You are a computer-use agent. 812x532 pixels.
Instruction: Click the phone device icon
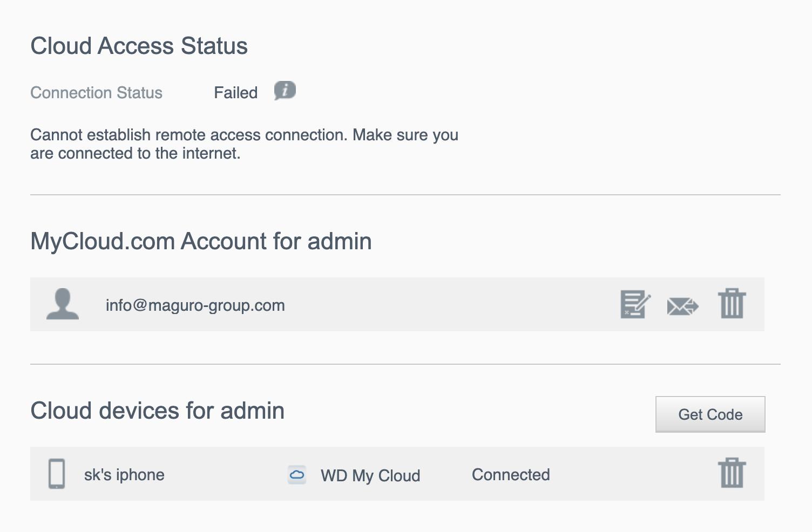click(x=57, y=474)
